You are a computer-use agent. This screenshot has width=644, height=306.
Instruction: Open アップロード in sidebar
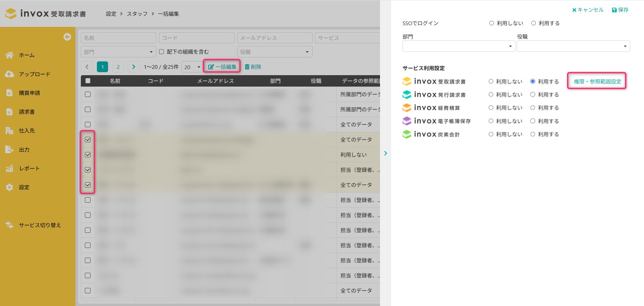pyautogui.click(x=35, y=74)
